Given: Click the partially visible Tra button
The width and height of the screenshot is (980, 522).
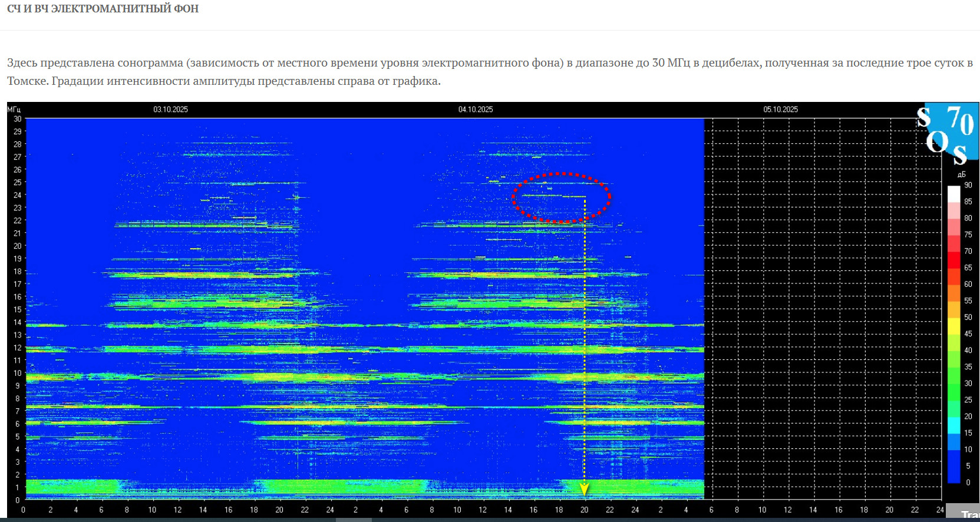Looking at the screenshot, I should pyautogui.click(x=969, y=515).
